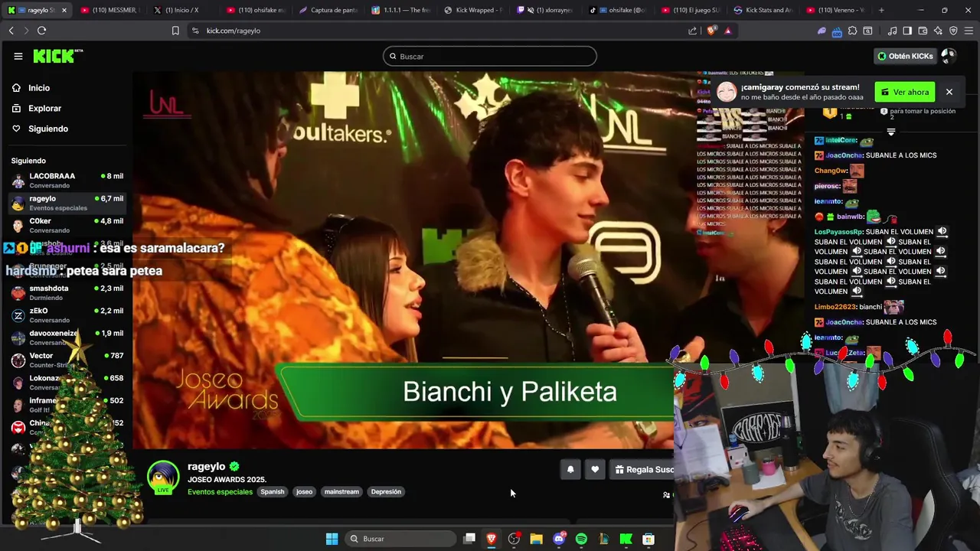The image size is (980, 551).
Task: Open a new browser tab
Action: click(x=881, y=10)
